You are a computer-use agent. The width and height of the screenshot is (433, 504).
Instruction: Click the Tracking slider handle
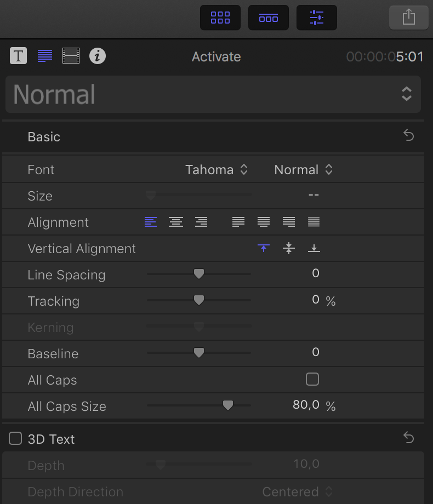(x=199, y=300)
